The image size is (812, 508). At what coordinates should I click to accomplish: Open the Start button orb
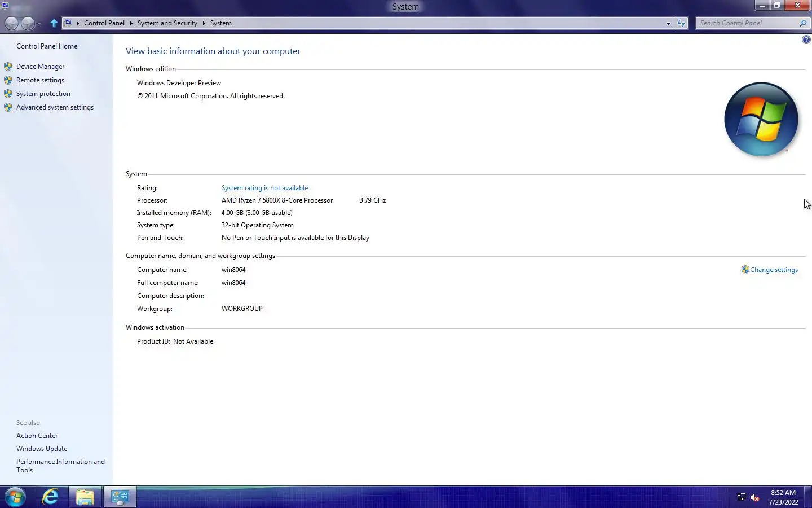click(x=15, y=497)
